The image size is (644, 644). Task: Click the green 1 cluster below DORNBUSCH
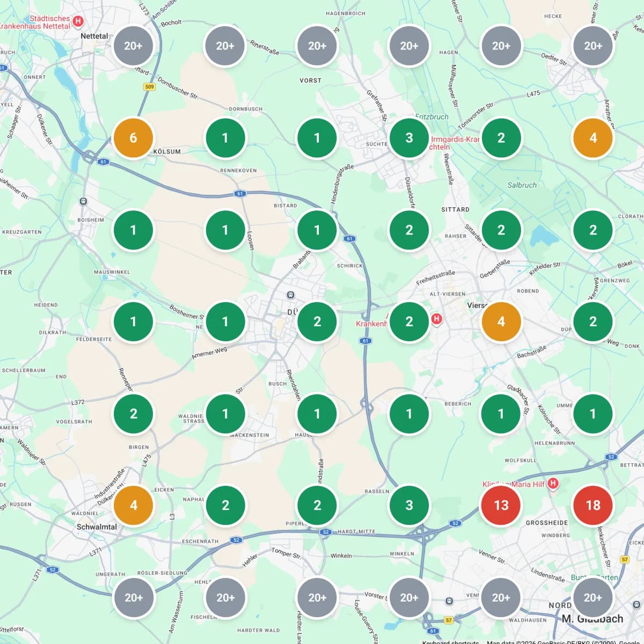tap(225, 138)
